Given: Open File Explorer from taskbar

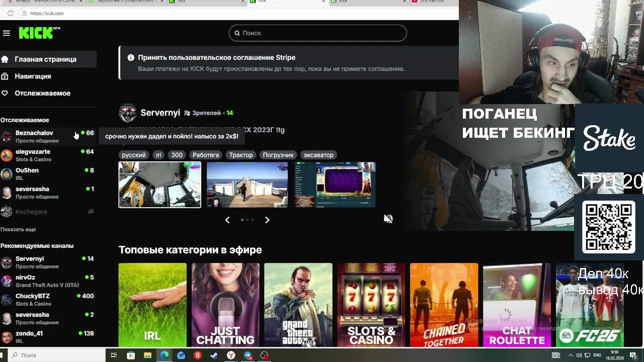Looking at the screenshot, I should coord(147,355).
